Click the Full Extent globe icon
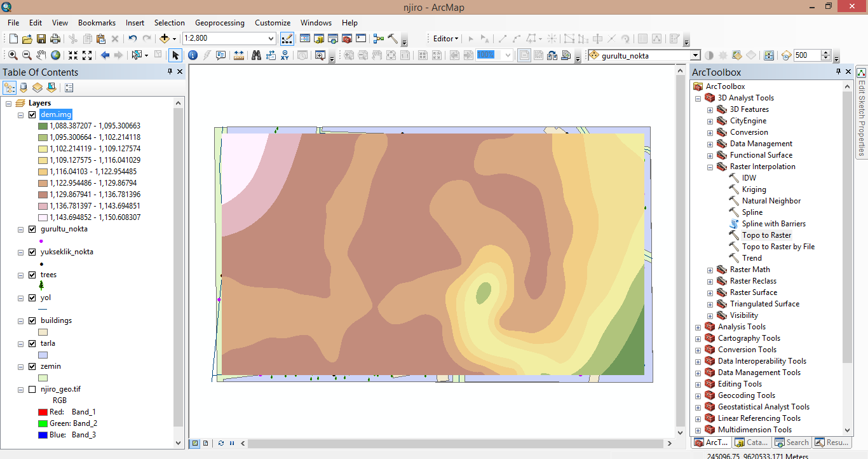The image size is (868, 459). point(56,55)
